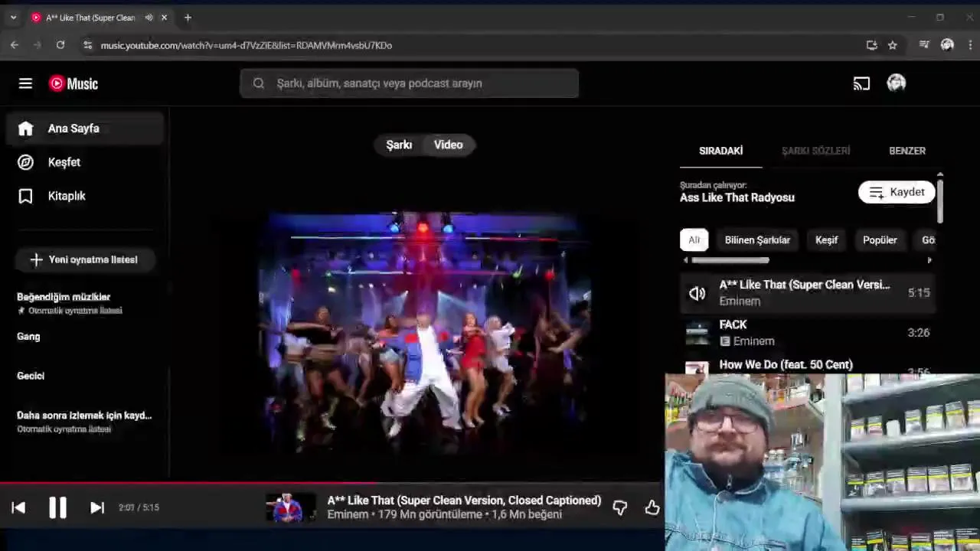Mute the tab via the speaker icon

pos(149,18)
